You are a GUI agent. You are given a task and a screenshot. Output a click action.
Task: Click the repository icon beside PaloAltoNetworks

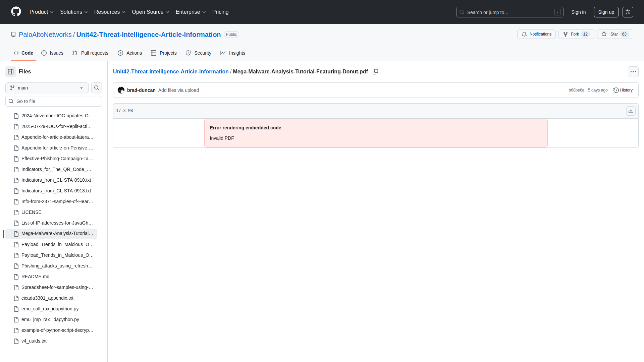coord(13,35)
